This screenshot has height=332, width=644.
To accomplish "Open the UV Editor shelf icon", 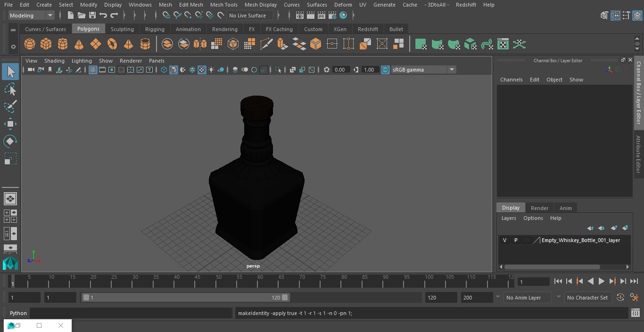I will tap(503, 44).
